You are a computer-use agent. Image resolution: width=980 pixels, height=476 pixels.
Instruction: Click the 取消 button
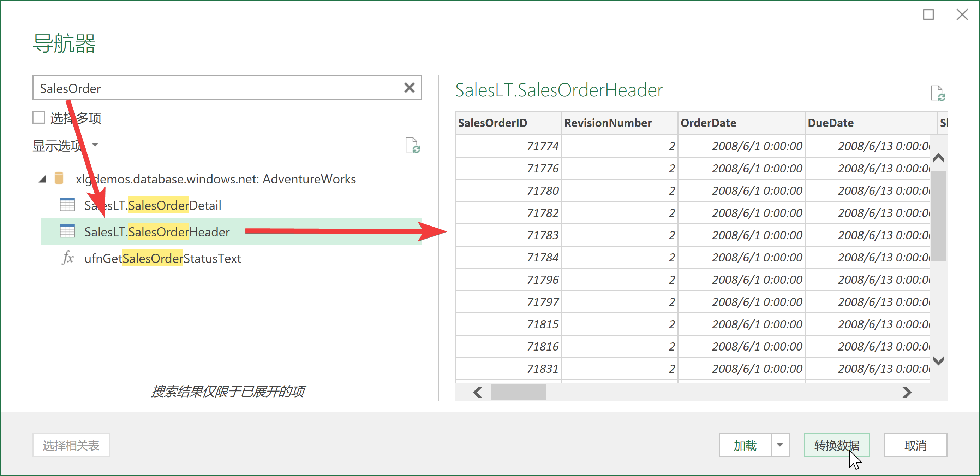[915, 445]
